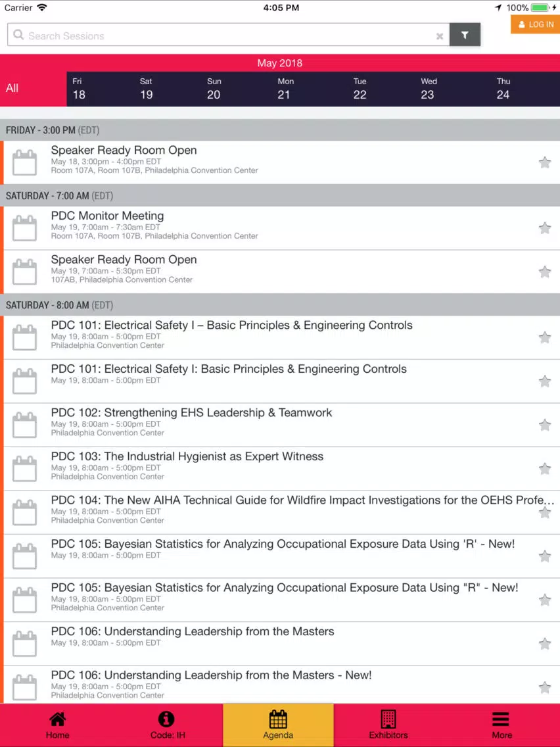Tap battery indicator in status bar
The image size is (560, 747).
point(540,8)
